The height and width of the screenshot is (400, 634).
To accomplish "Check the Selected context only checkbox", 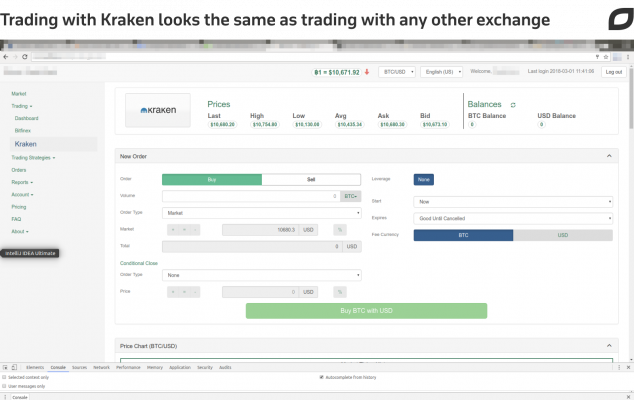I will (4, 377).
